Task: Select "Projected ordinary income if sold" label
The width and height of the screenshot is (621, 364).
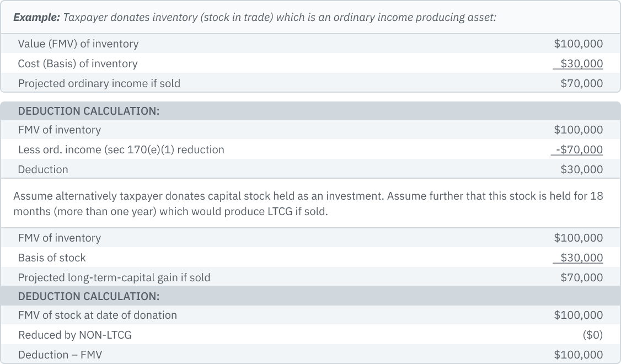Action: (99, 83)
